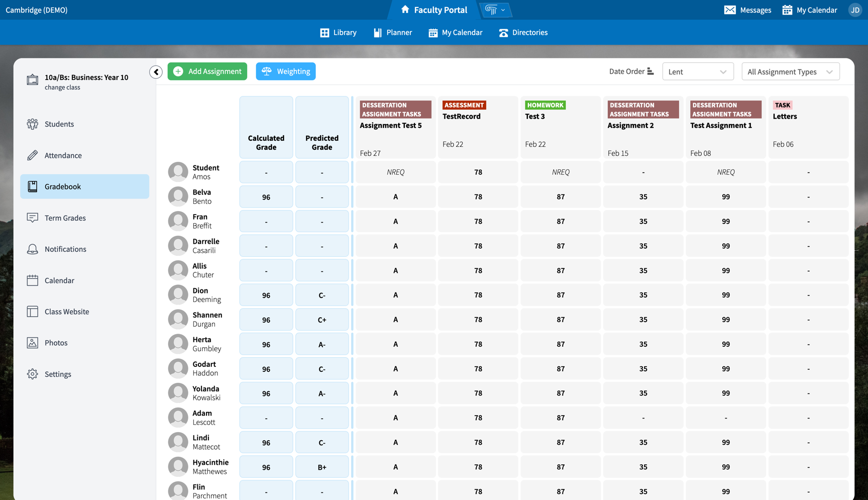868x500 pixels.
Task: Click the Add Assignment button
Action: [x=207, y=71]
